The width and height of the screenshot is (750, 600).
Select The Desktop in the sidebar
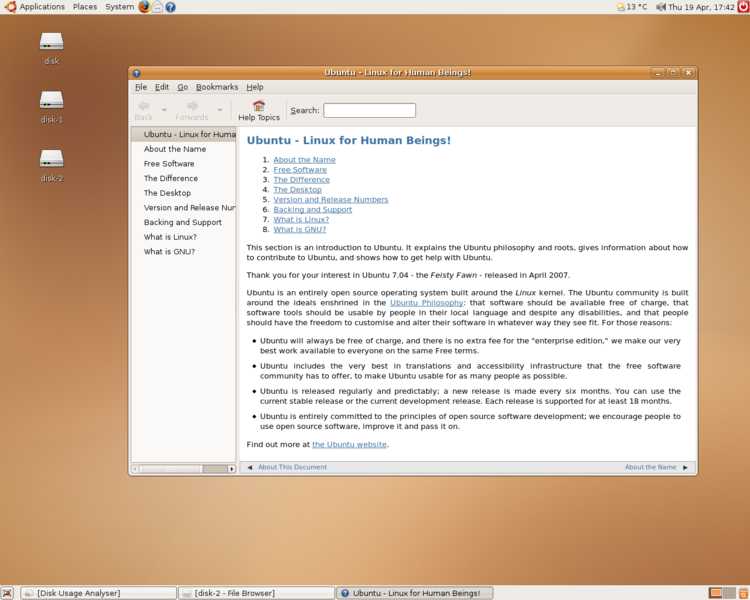(x=167, y=193)
